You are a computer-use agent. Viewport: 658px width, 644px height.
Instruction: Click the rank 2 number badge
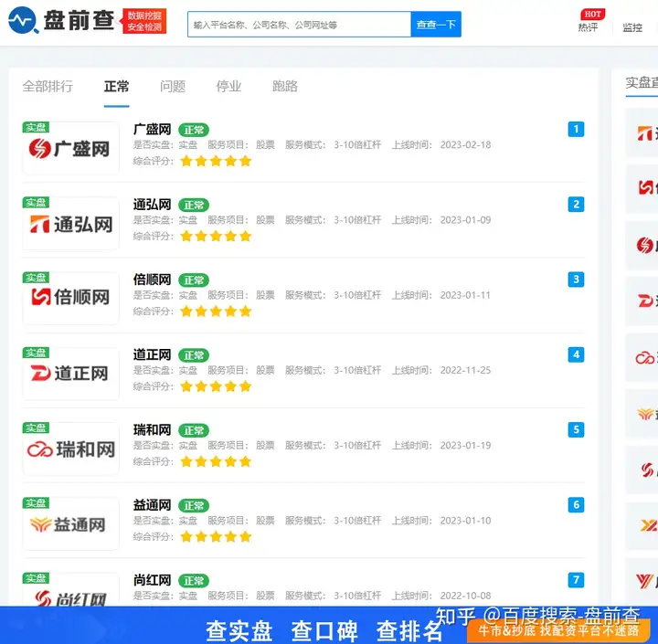pyautogui.click(x=576, y=205)
